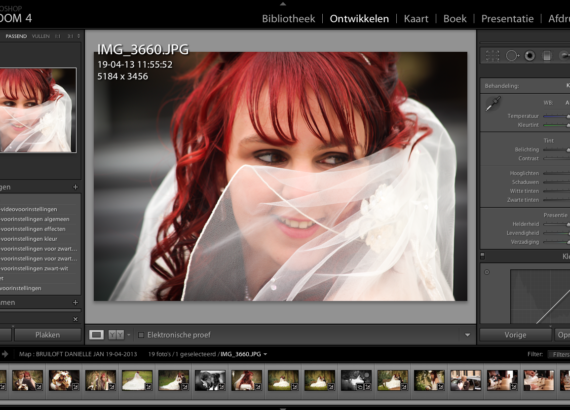Adjust the Kleurtint slider

(556, 125)
